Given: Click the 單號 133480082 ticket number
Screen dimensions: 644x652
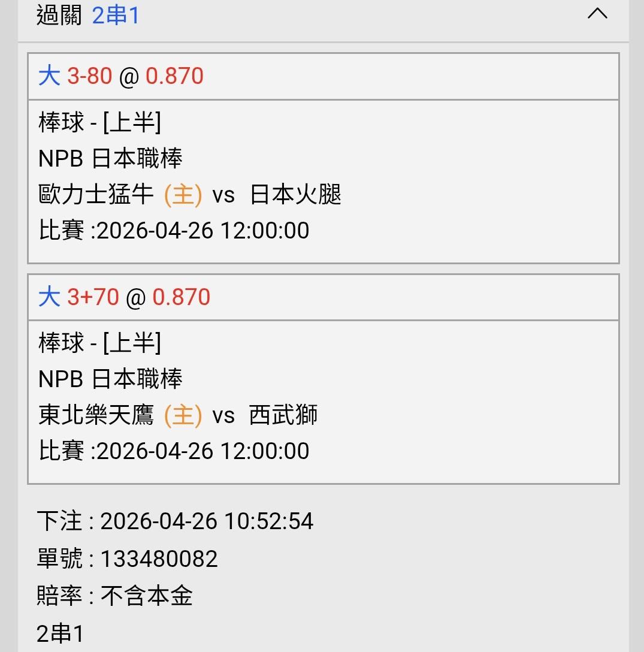Looking at the screenshot, I should (159, 559).
